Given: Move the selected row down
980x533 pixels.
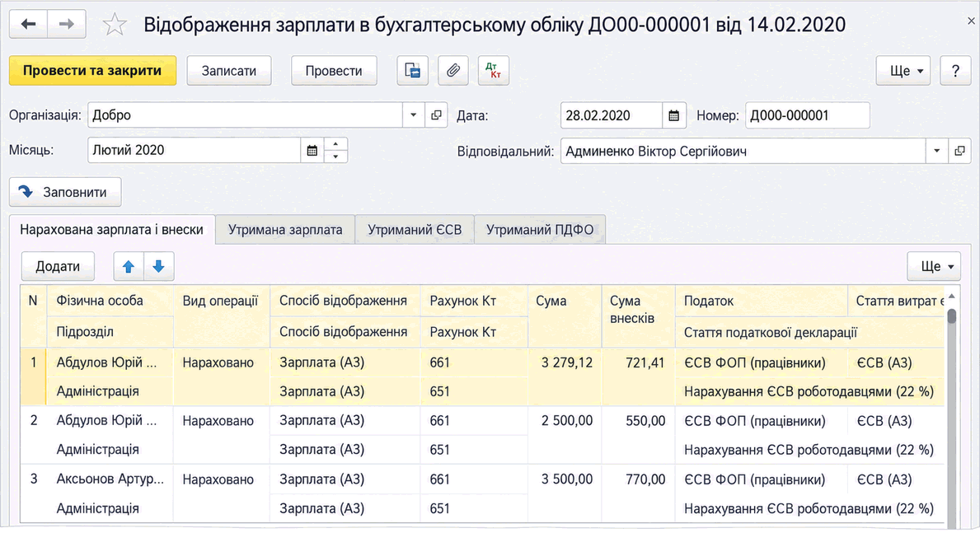Looking at the screenshot, I should point(159,267).
